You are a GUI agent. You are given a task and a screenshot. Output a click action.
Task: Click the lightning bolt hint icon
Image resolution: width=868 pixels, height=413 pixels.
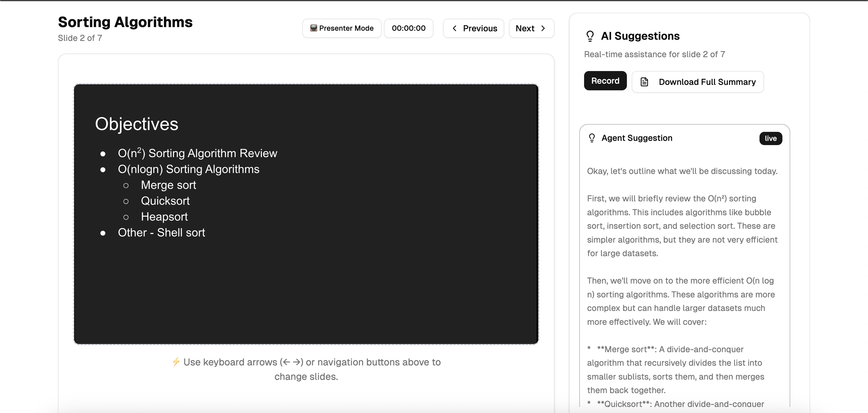click(176, 362)
